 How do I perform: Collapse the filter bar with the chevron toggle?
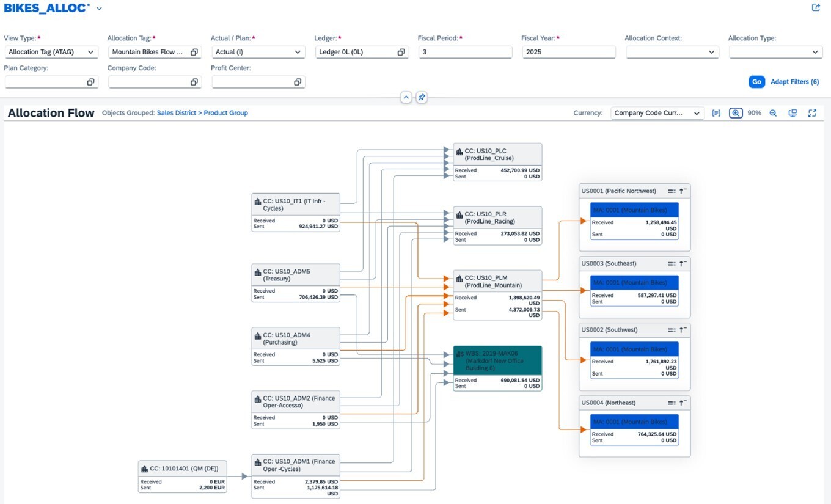coord(406,97)
